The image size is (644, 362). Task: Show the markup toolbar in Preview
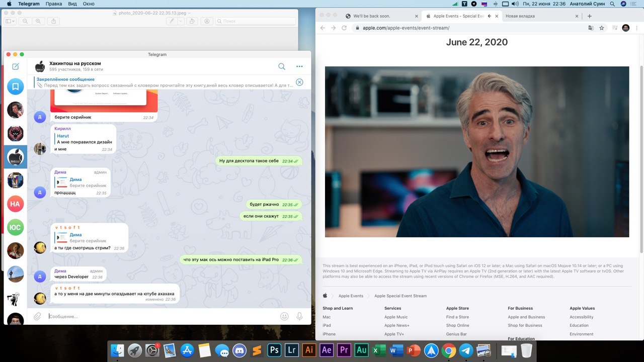pyautogui.click(x=207, y=21)
